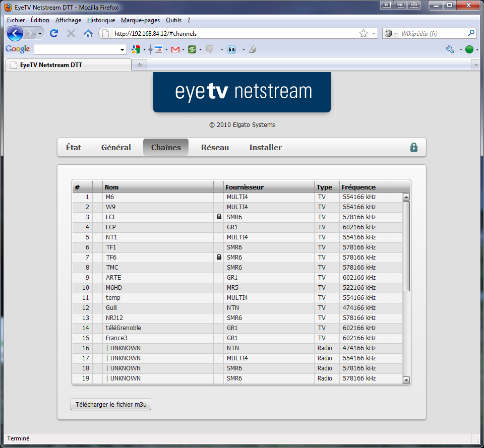Screen dimensions: 484x448
Task: Open the list all tabs dropdown
Action: 475,65
